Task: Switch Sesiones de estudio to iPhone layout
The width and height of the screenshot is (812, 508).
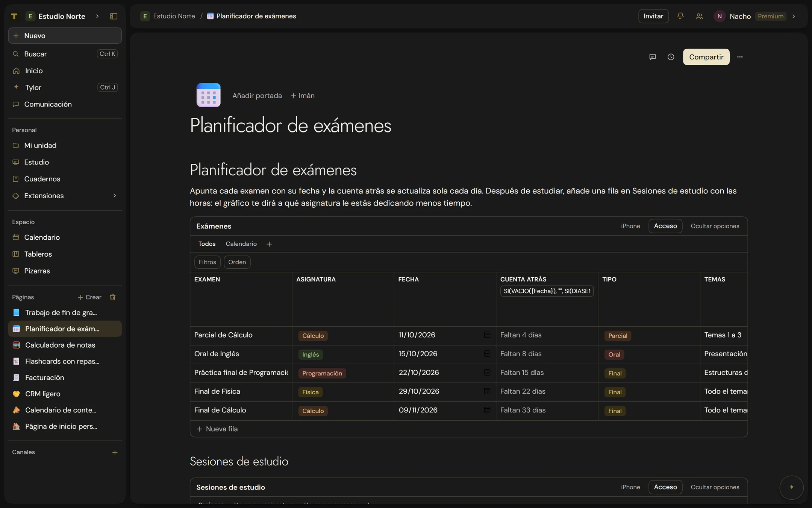Action: point(630,487)
